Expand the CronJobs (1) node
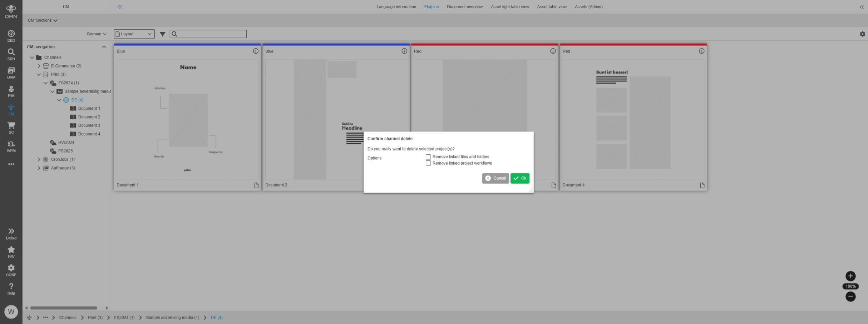 tap(39, 160)
